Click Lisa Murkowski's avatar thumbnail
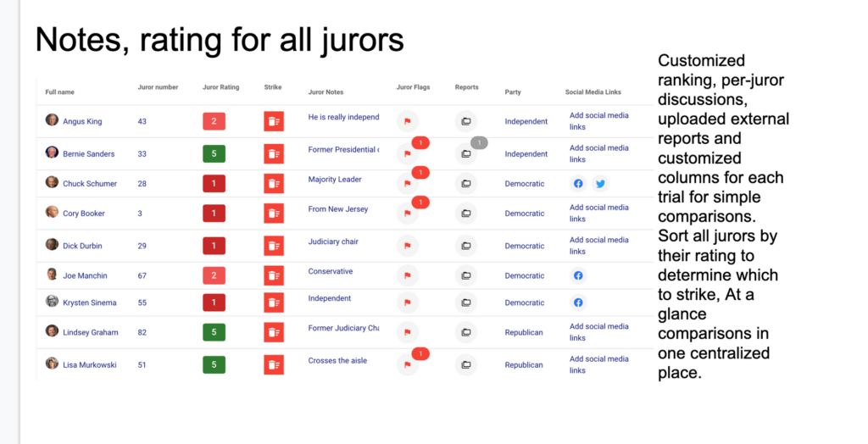Image resolution: width=868 pixels, height=444 pixels. pyautogui.click(x=52, y=364)
